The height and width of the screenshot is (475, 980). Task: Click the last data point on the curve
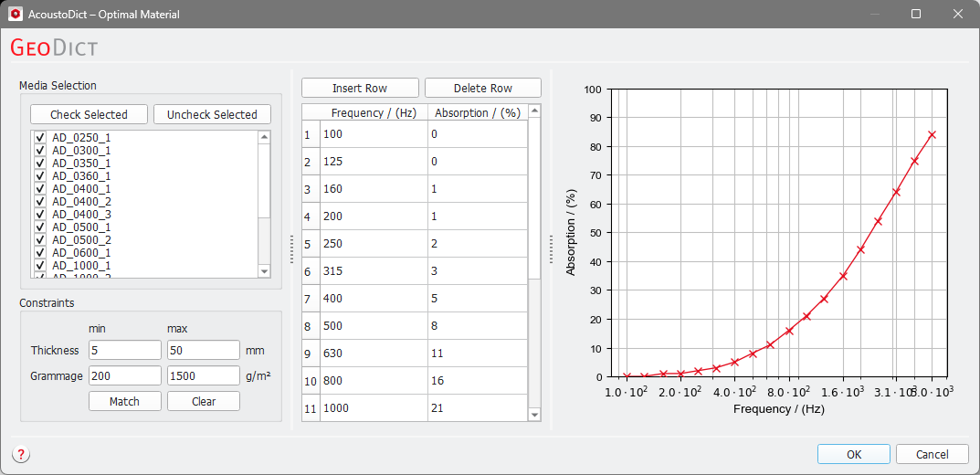(x=932, y=134)
